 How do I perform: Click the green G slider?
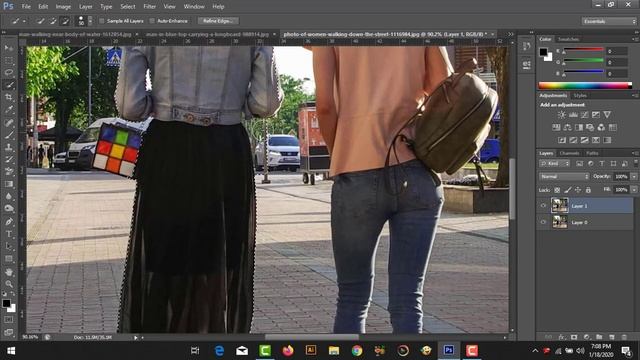(x=584, y=62)
